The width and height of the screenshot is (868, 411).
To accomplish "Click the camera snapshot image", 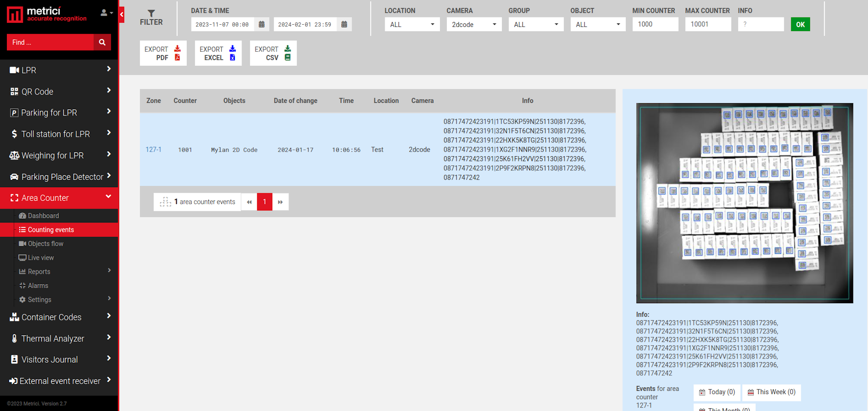I will coord(745,203).
